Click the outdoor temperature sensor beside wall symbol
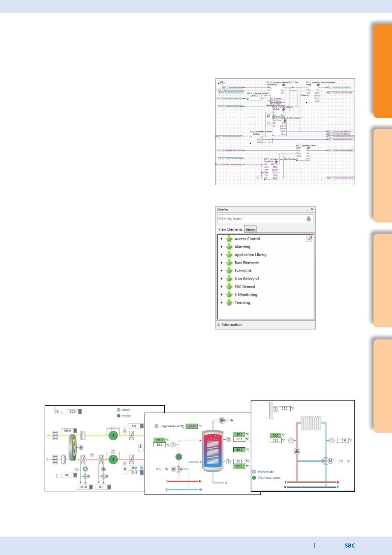This screenshot has height=555, width=392. coord(276,409)
